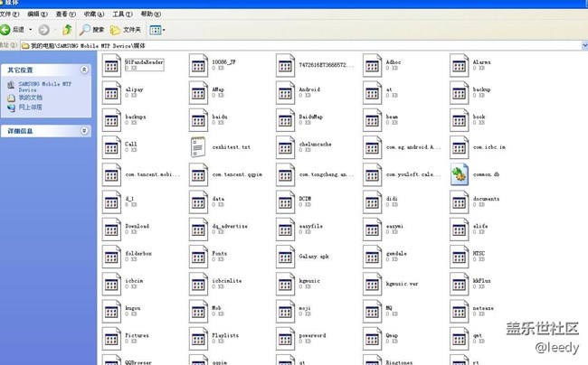Open the 工具 (Tools) menu

[x=119, y=14]
